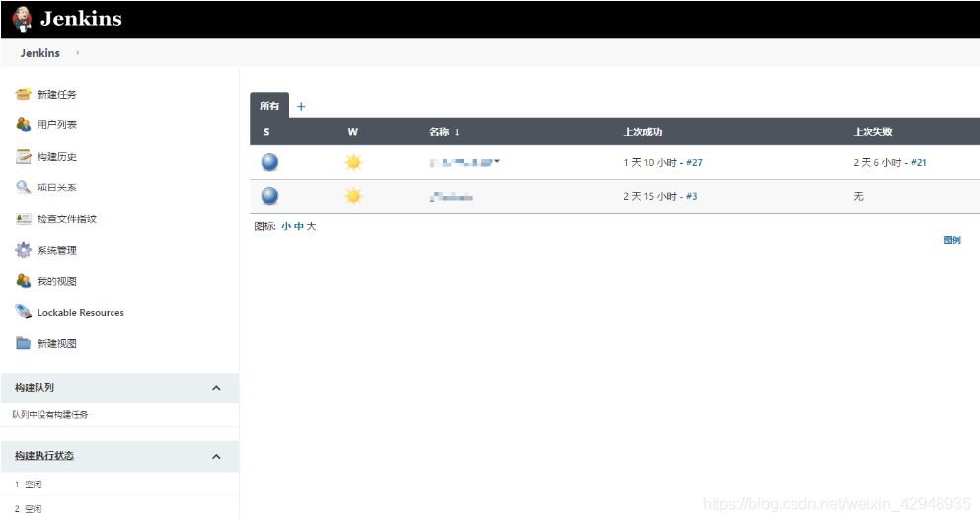Collapse the 构建执行状态 panel chevron
980x522 pixels.
216,456
